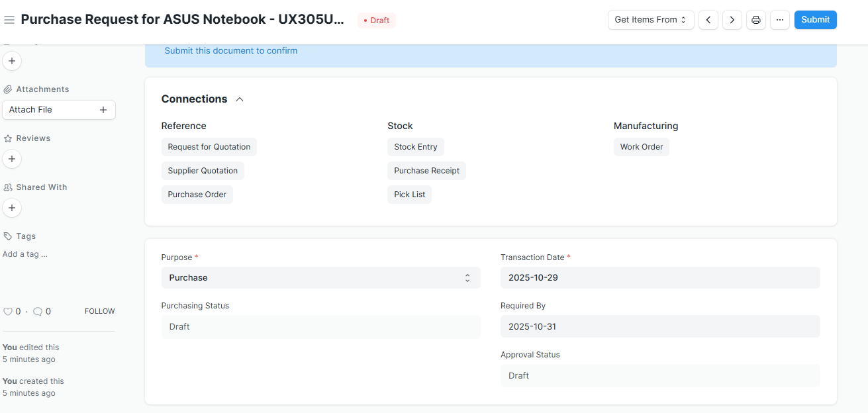Image resolution: width=868 pixels, height=413 pixels.
Task: Click plus icon in Attach File
Action: (103, 110)
